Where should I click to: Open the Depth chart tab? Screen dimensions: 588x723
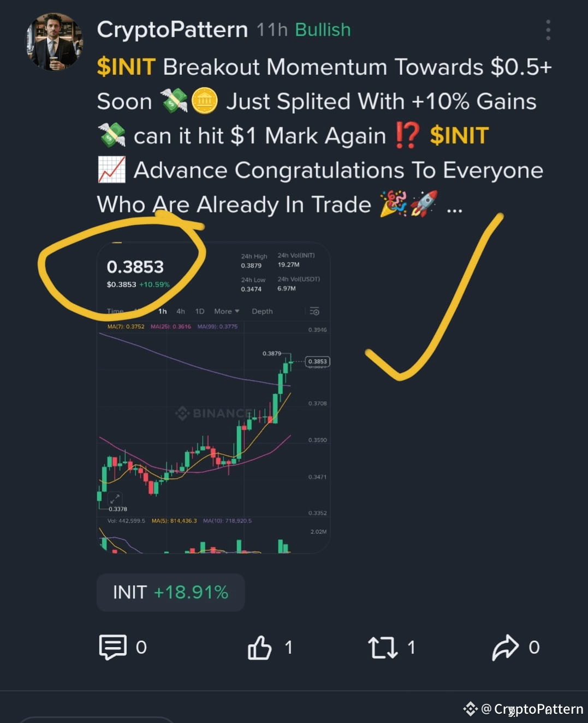(x=262, y=311)
